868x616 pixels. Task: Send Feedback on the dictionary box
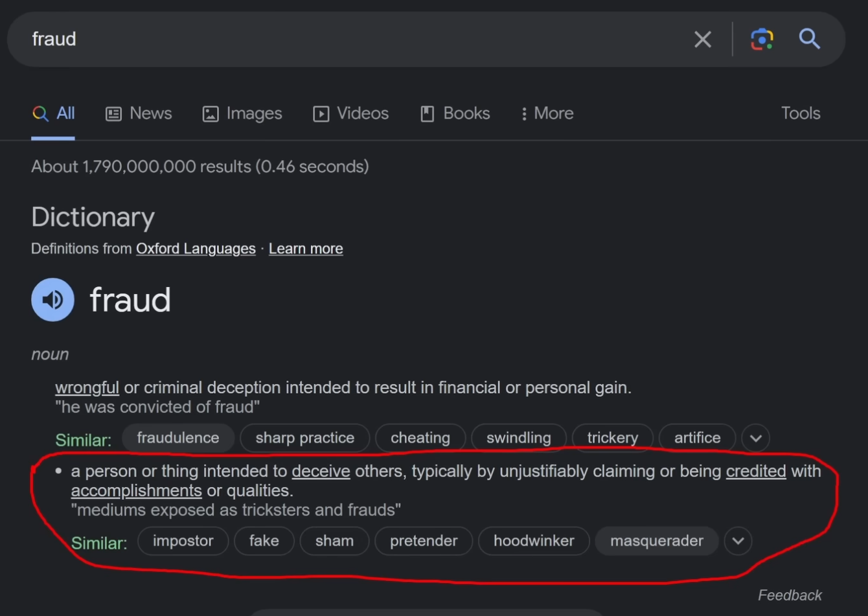[790, 595]
